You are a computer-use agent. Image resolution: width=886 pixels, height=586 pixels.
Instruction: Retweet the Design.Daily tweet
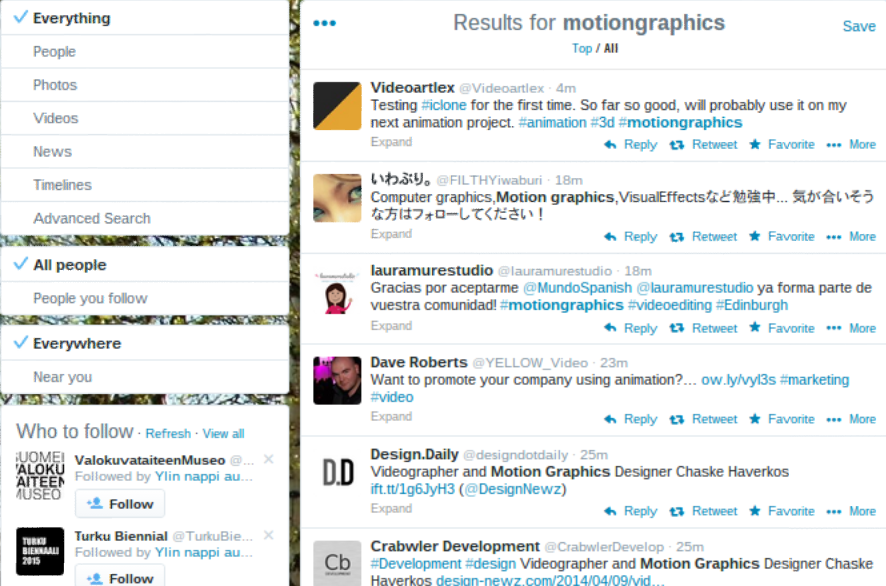(703, 511)
